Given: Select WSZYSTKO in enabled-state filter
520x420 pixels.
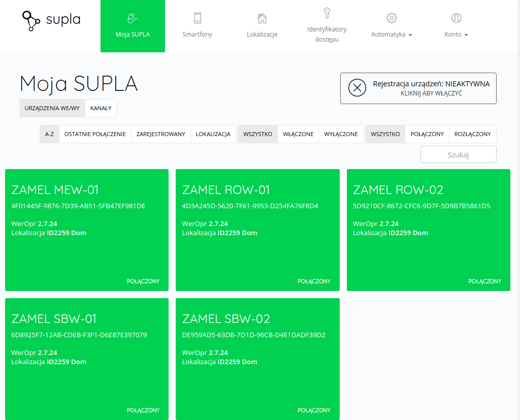Looking at the screenshot, I should [x=257, y=134].
